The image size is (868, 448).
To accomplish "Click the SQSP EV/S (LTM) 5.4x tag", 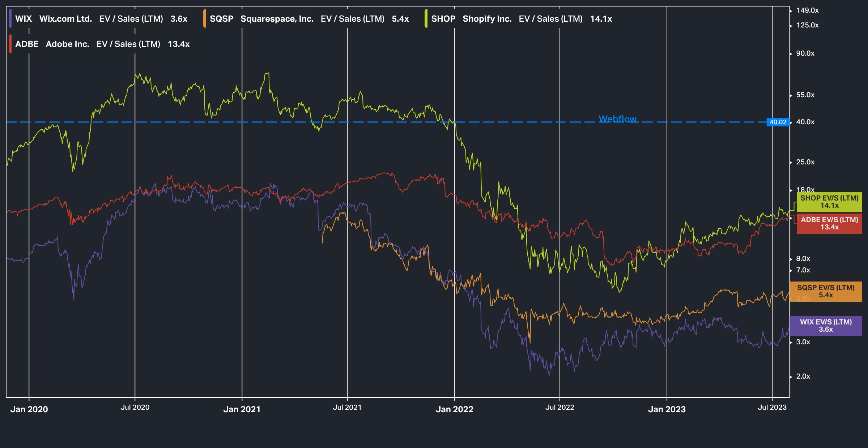I will pyautogui.click(x=825, y=291).
